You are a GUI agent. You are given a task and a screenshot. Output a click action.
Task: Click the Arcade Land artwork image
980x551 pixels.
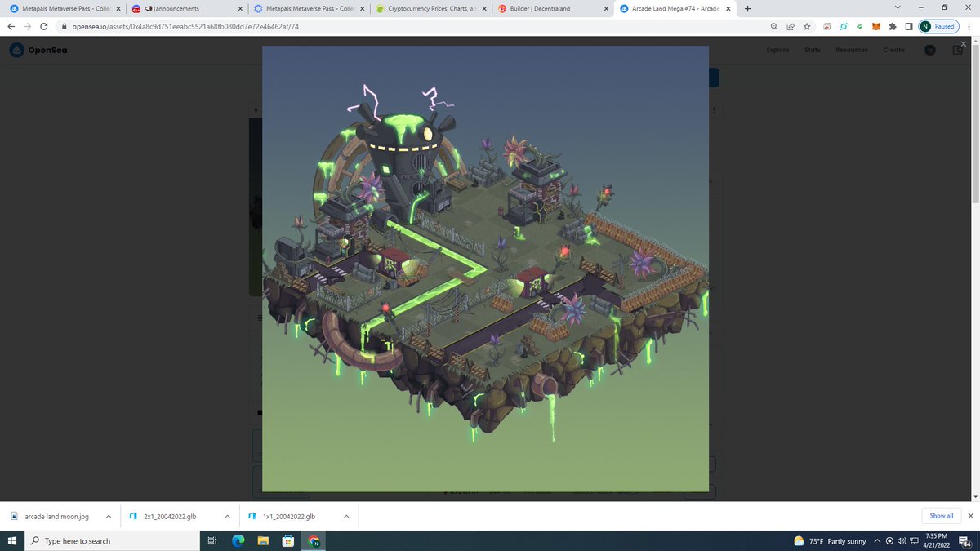[x=485, y=269]
